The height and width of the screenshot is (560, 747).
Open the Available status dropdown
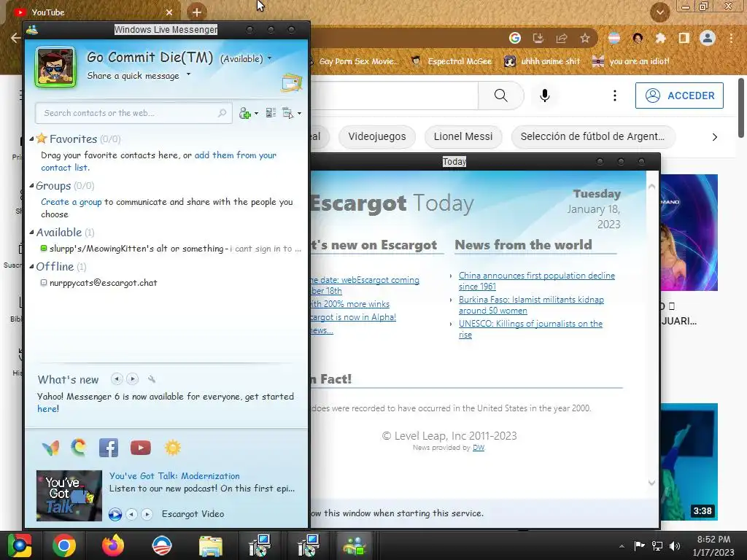269,58
